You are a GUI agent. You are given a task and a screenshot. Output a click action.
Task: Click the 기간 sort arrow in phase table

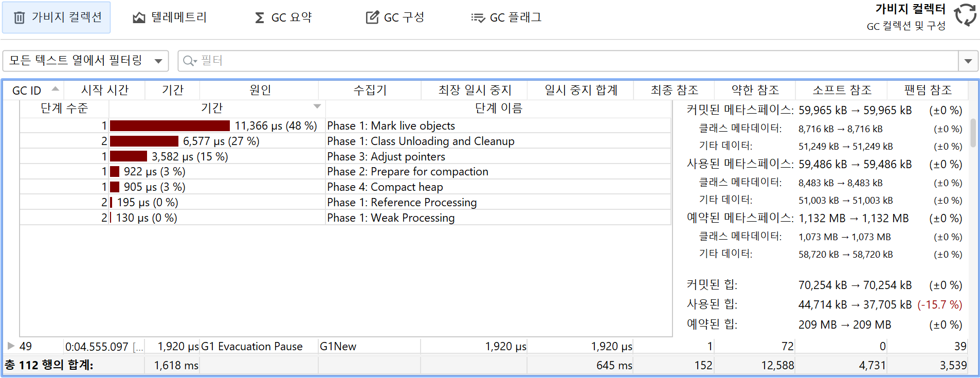pos(317,106)
